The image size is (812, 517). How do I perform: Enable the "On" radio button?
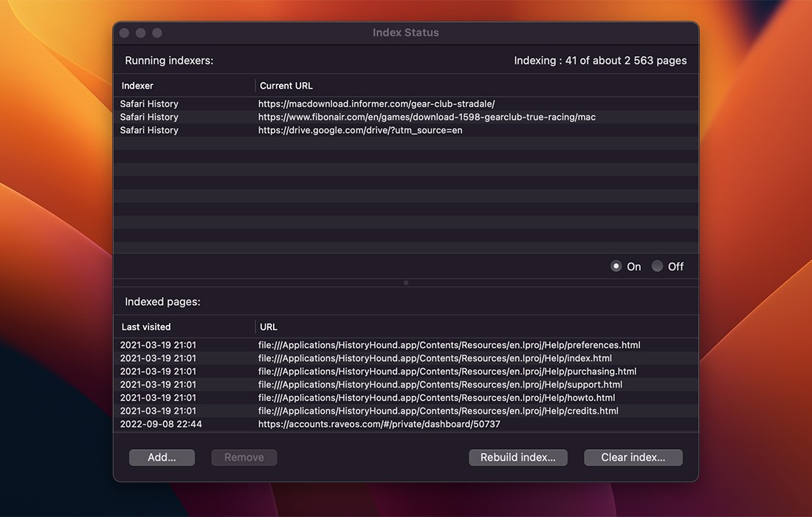coord(616,266)
